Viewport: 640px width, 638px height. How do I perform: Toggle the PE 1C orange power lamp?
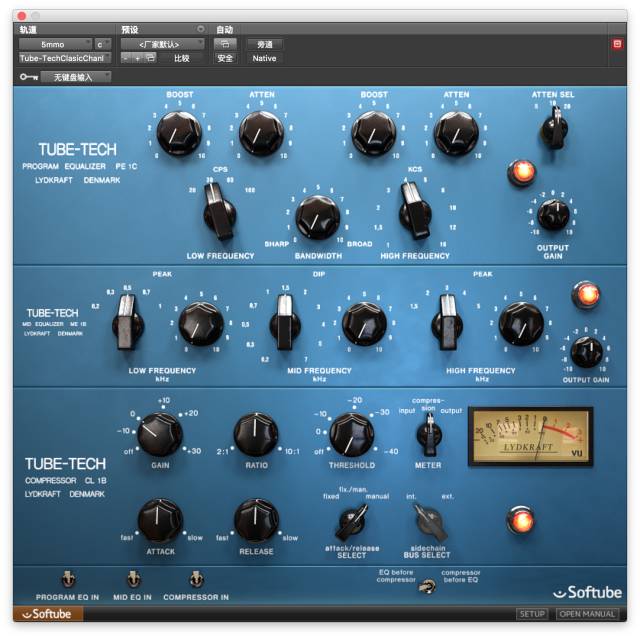point(522,172)
